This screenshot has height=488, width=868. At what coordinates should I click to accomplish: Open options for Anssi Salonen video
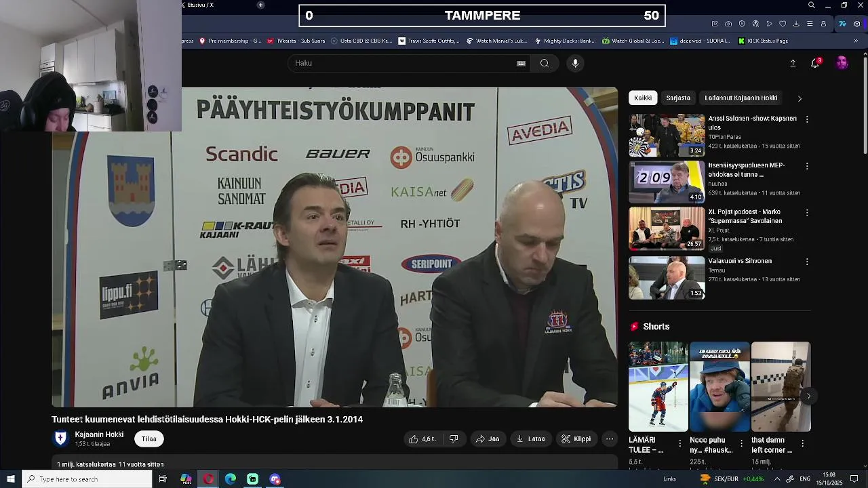pos(807,119)
